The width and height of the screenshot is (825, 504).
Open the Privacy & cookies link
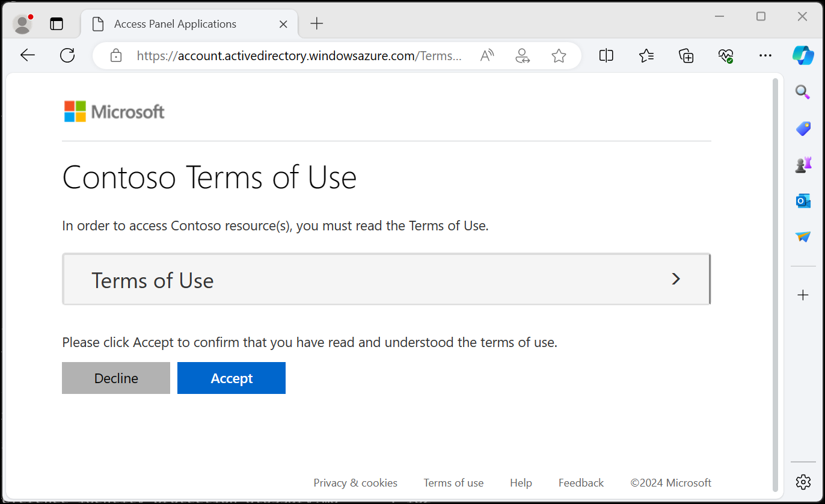click(355, 482)
